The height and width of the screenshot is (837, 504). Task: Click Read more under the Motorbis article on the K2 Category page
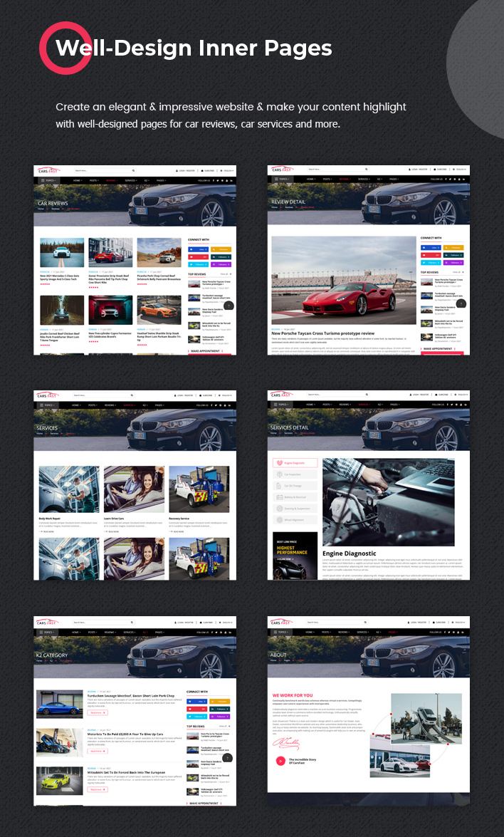(x=98, y=751)
